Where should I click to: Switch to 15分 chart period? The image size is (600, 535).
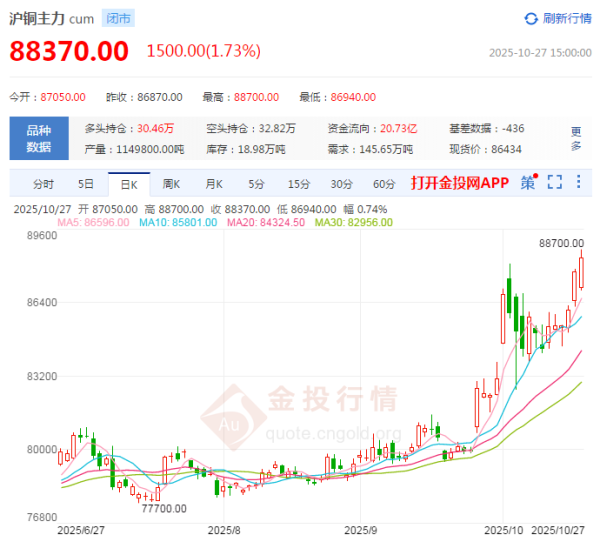[x=299, y=184]
